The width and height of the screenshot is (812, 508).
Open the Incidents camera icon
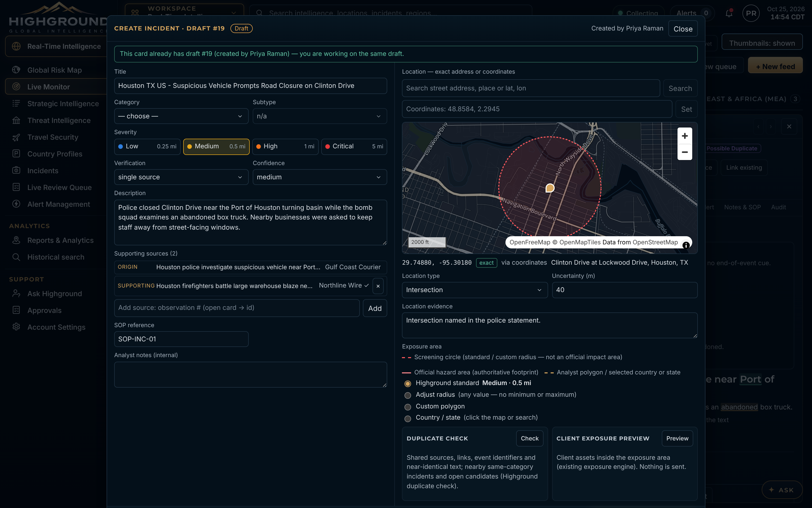[x=16, y=171]
